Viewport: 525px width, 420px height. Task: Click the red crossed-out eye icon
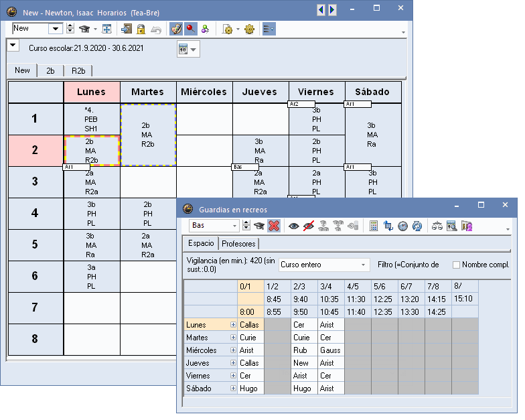[x=308, y=226]
